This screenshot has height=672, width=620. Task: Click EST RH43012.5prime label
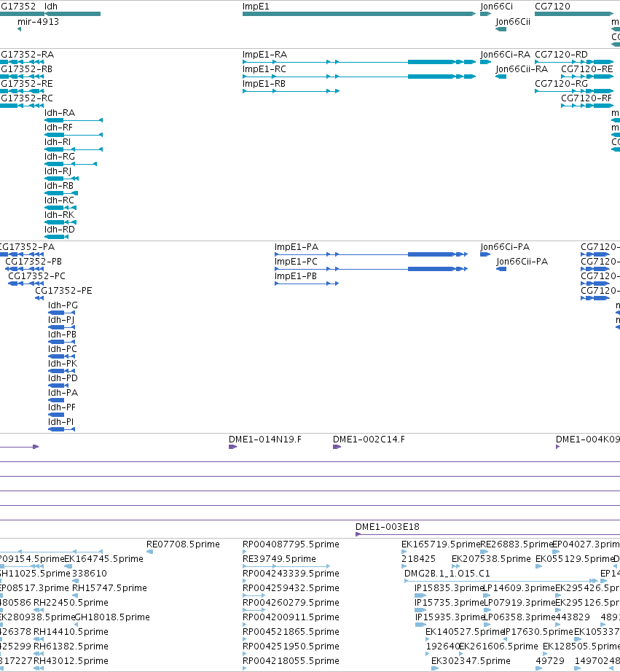click(x=71, y=661)
